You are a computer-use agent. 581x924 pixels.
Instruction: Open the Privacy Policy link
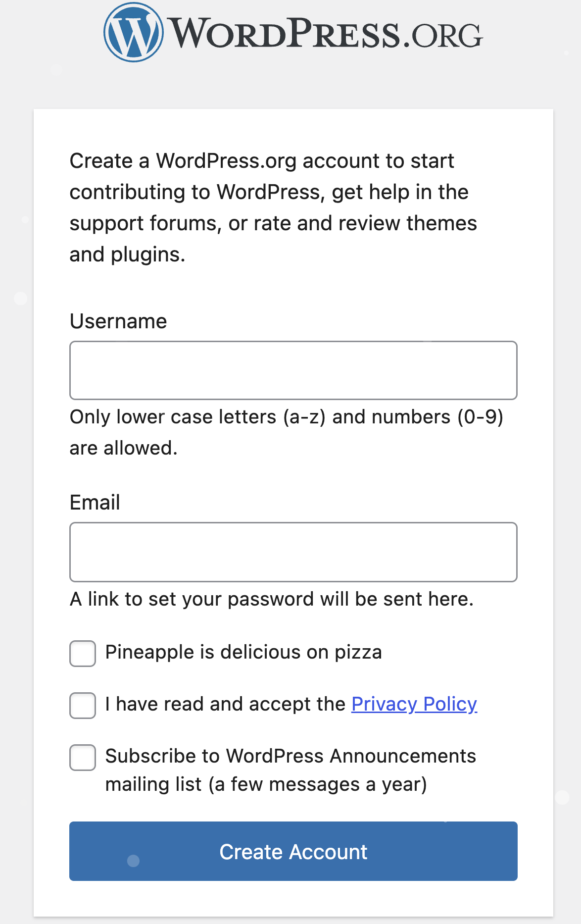pyautogui.click(x=414, y=704)
